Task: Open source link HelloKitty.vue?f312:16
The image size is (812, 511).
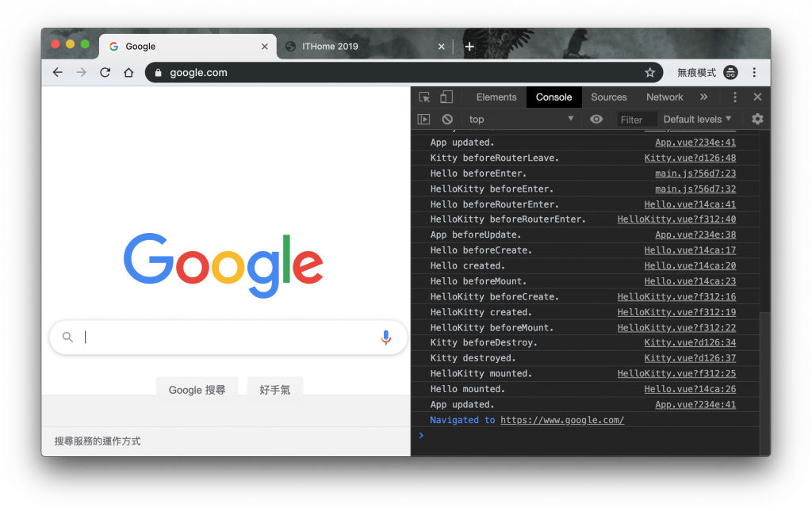Action: tap(676, 297)
